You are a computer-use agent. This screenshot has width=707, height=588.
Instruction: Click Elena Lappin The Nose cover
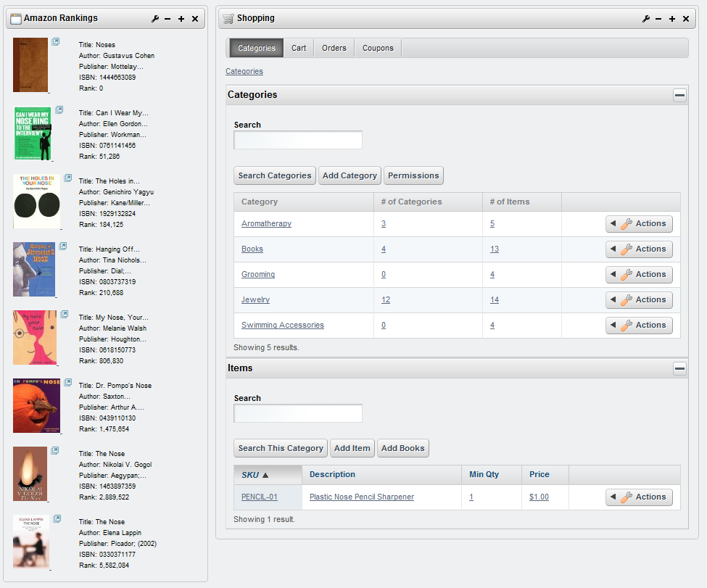point(31,542)
